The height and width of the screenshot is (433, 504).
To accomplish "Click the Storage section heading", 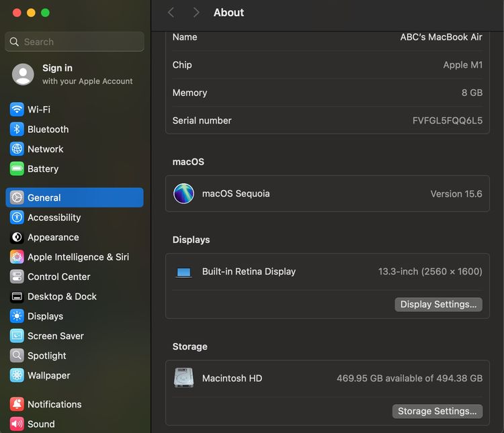I will point(190,346).
